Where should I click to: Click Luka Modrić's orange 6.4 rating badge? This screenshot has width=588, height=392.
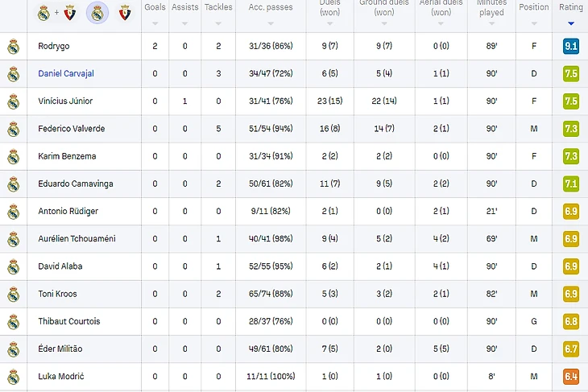(x=571, y=376)
